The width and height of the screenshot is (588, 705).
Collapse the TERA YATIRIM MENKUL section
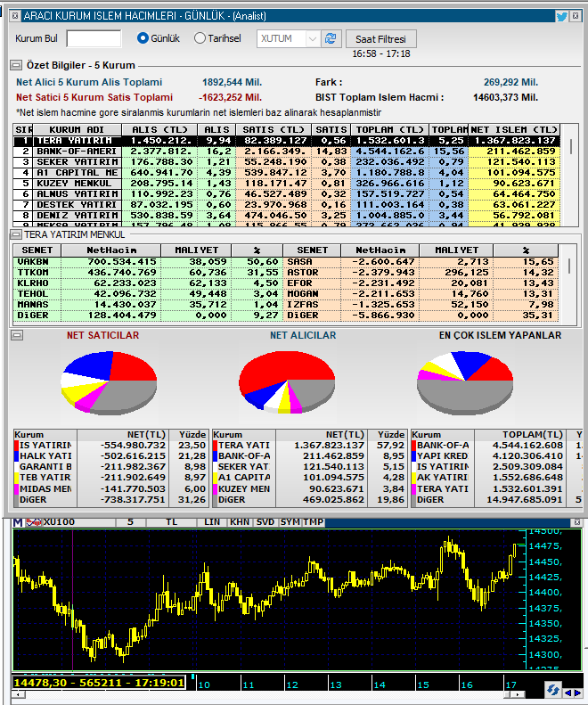(x=16, y=234)
